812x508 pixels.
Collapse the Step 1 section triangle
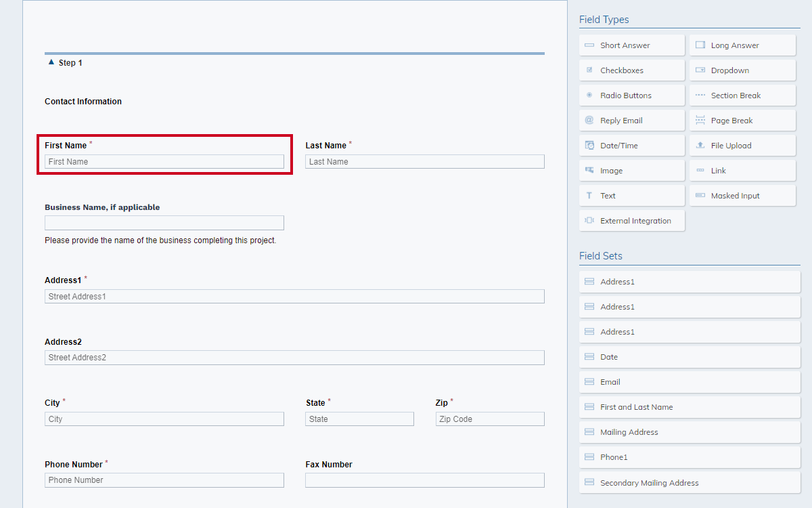51,62
